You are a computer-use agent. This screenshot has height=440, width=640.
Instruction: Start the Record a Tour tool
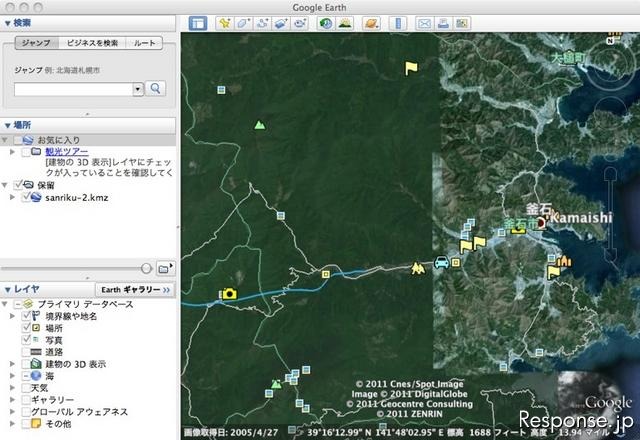(300, 23)
